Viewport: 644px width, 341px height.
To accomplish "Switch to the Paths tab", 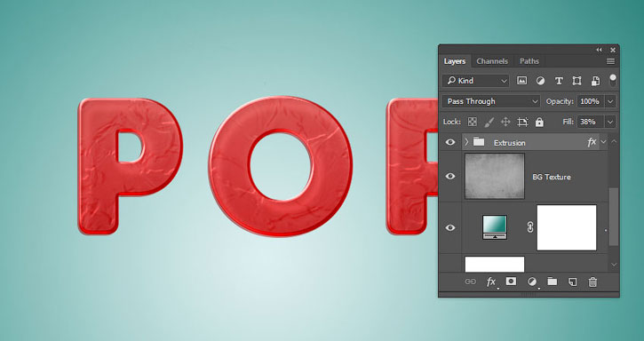I will pyautogui.click(x=529, y=61).
